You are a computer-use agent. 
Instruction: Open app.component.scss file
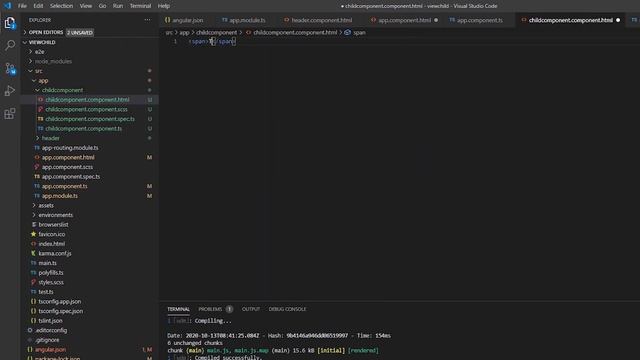click(67, 167)
